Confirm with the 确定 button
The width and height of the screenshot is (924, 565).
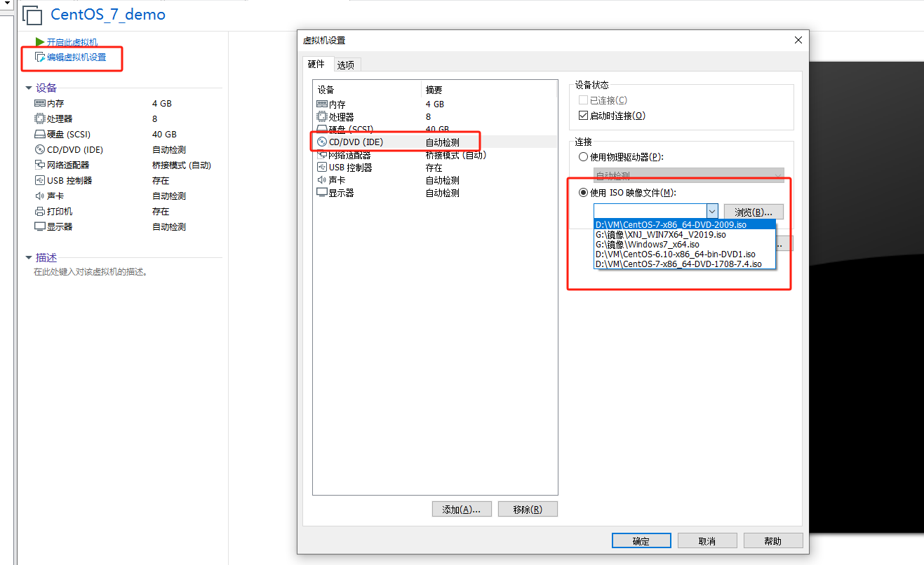[x=641, y=540]
